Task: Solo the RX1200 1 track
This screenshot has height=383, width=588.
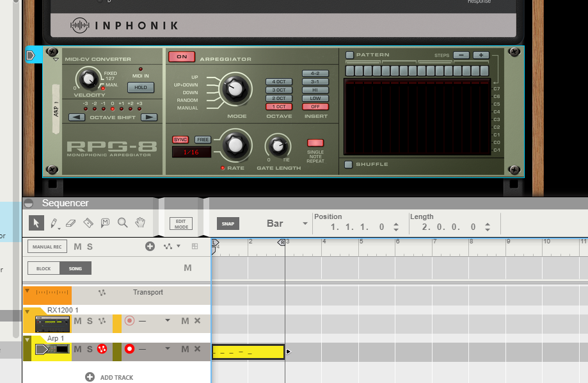Action: click(90, 321)
